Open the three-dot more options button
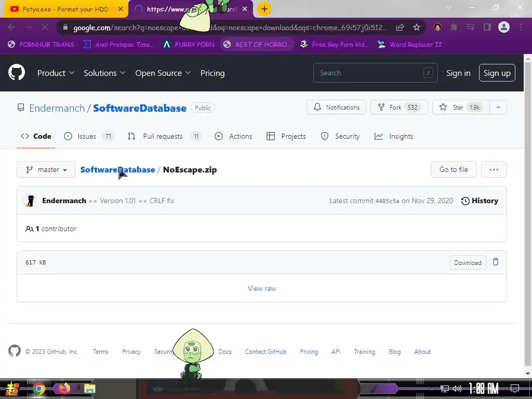The image size is (532, 399). click(x=494, y=169)
